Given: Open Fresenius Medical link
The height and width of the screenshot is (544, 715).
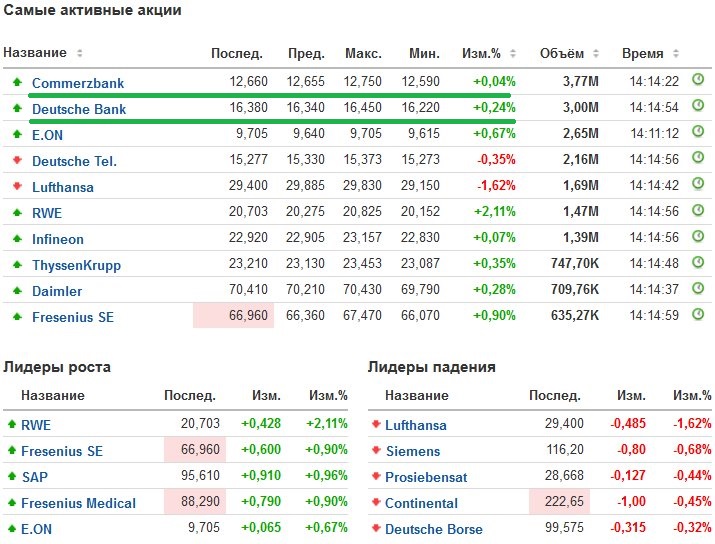Looking at the screenshot, I should [x=78, y=503].
